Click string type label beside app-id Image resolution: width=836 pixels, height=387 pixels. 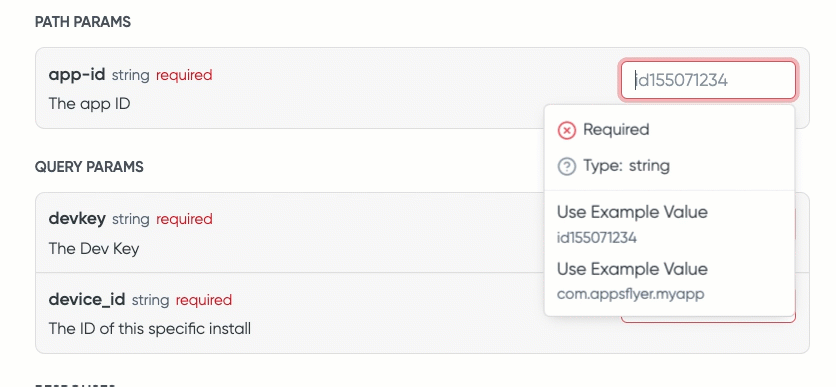(x=131, y=75)
